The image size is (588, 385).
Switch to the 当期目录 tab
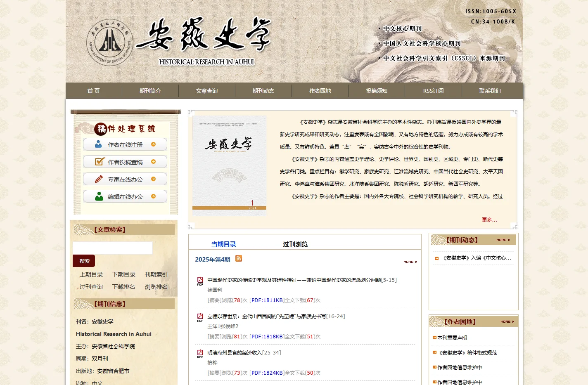click(x=223, y=244)
